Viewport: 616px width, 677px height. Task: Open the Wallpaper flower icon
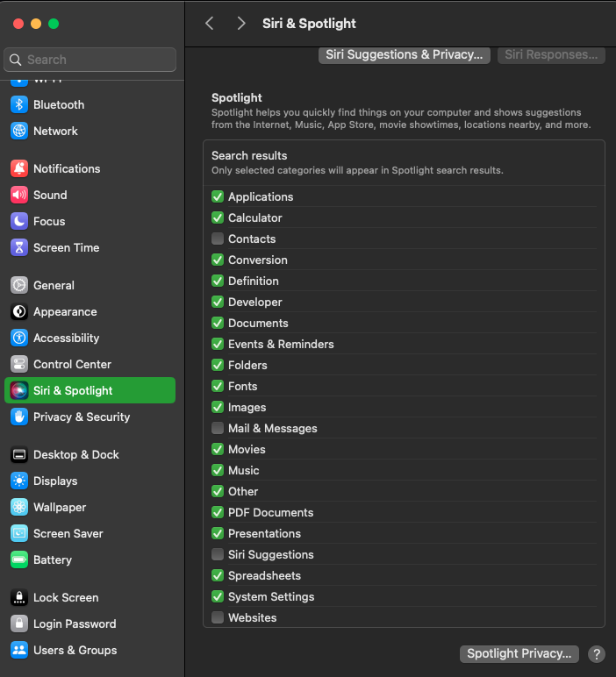coord(19,507)
